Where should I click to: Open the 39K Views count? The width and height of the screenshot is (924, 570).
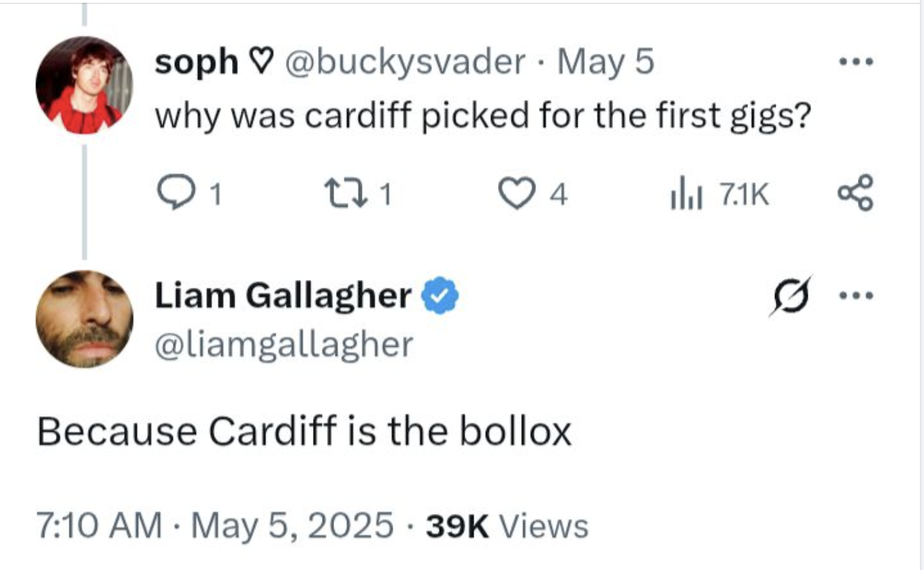pos(506,526)
